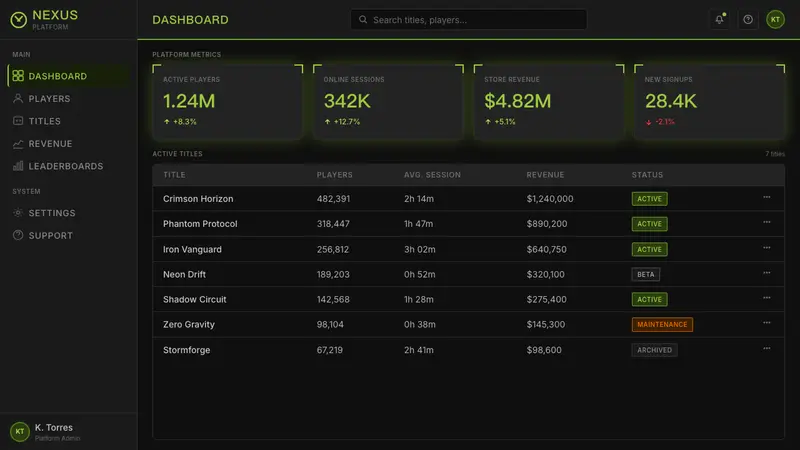Click the $890,200 revenue value

(x=546, y=224)
